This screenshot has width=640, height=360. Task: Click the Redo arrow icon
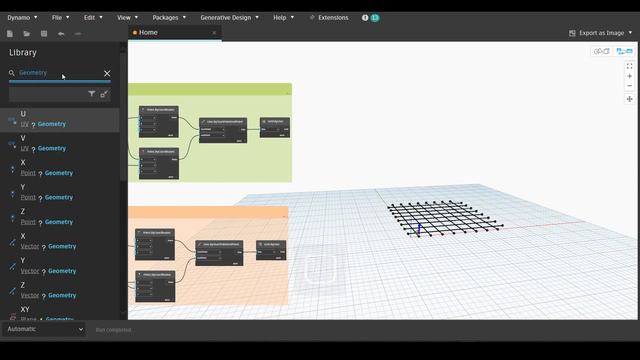[78, 34]
